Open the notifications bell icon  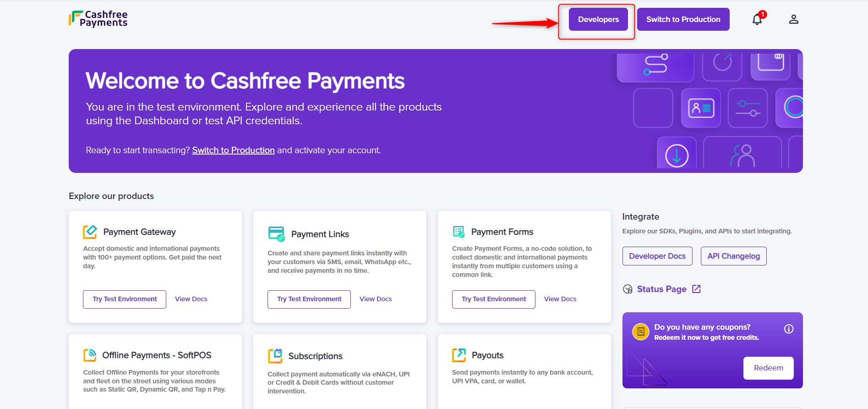(757, 19)
